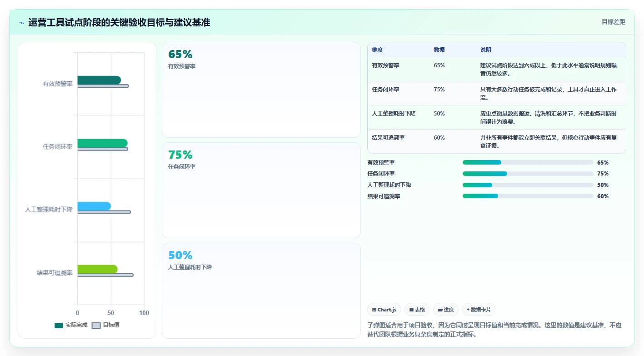Click the 100 tick on the chart x-axis

tap(144, 313)
